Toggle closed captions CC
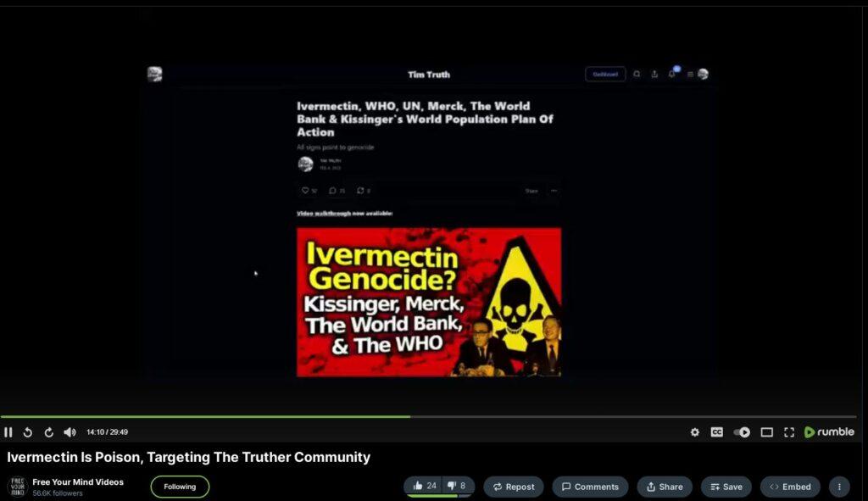868x501 pixels. tap(717, 431)
